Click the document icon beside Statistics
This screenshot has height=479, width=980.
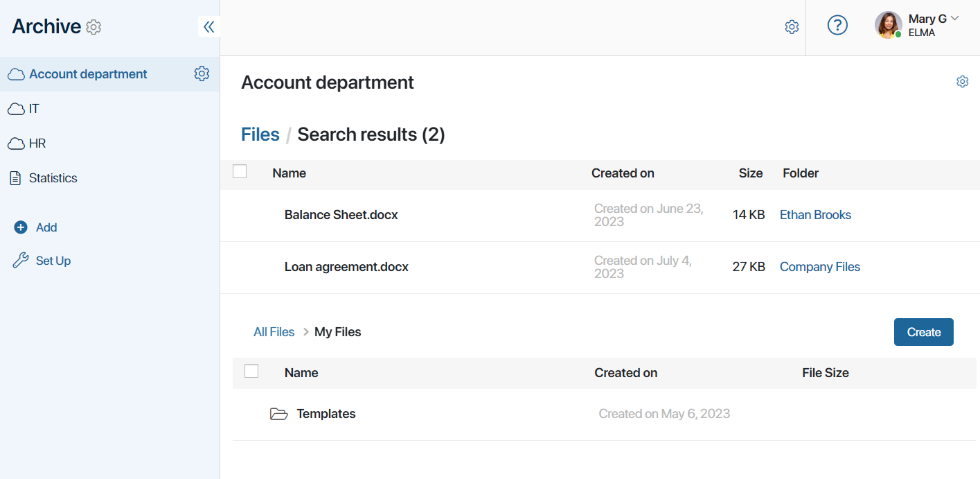coord(15,178)
